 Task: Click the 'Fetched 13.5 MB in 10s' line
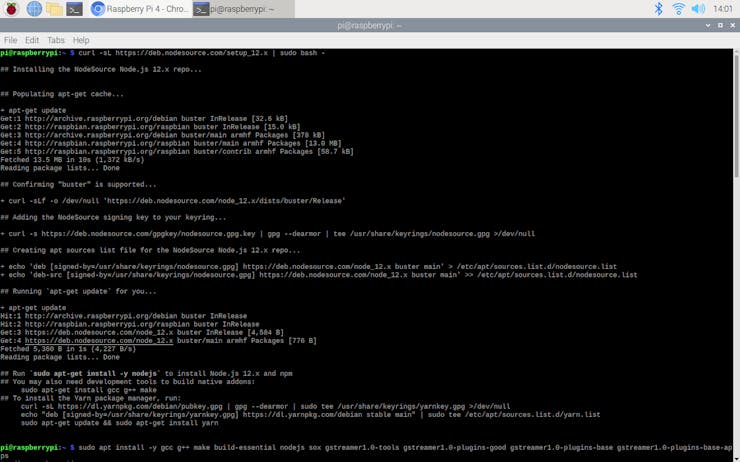click(x=72, y=160)
